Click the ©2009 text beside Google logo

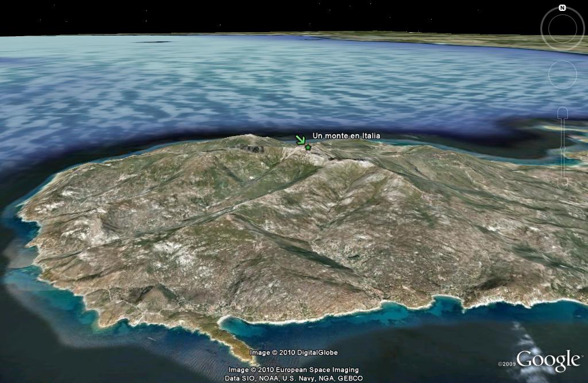tap(506, 364)
